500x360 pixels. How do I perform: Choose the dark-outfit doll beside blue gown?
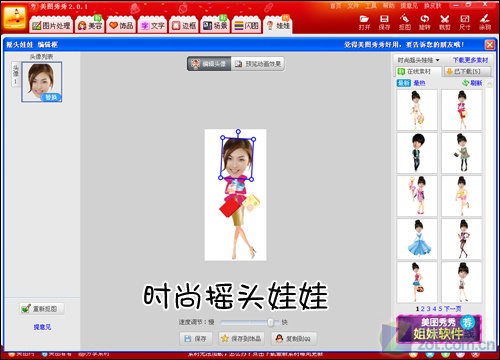462,239
